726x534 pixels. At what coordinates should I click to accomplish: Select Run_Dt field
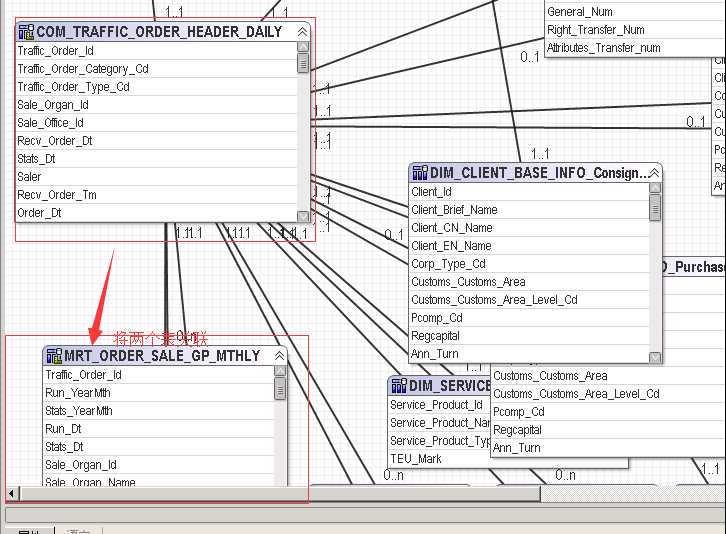point(159,429)
